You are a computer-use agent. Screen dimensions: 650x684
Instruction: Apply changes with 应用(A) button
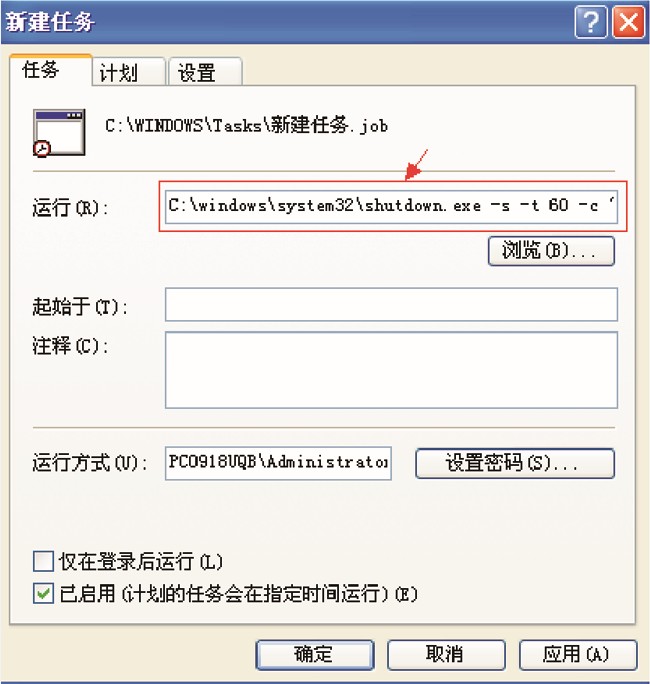(x=578, y=654)
